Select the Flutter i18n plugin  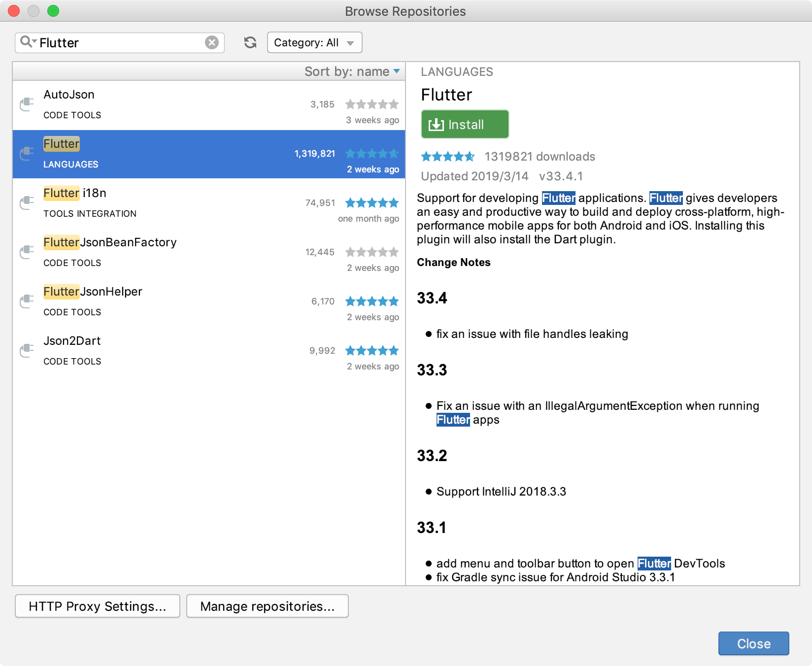pos(209,203)
